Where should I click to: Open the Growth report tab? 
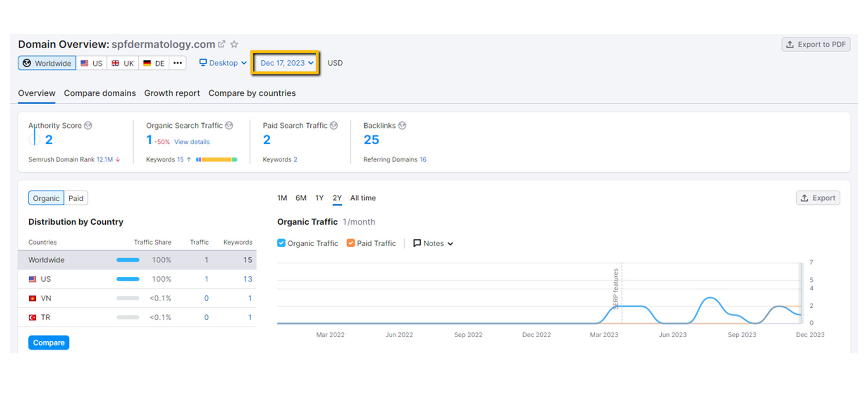172,93
